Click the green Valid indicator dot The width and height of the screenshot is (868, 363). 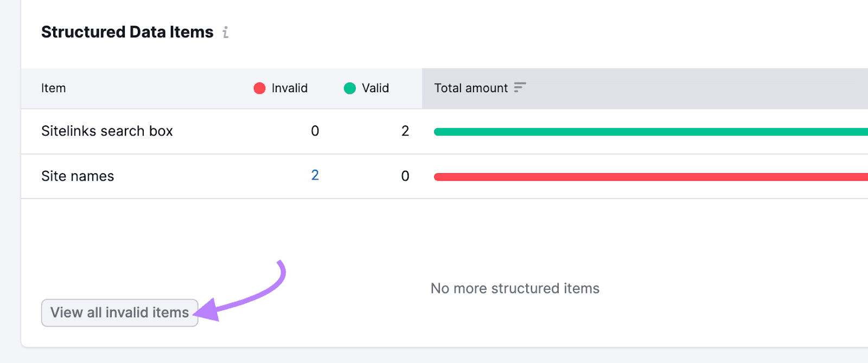point(349,88)
